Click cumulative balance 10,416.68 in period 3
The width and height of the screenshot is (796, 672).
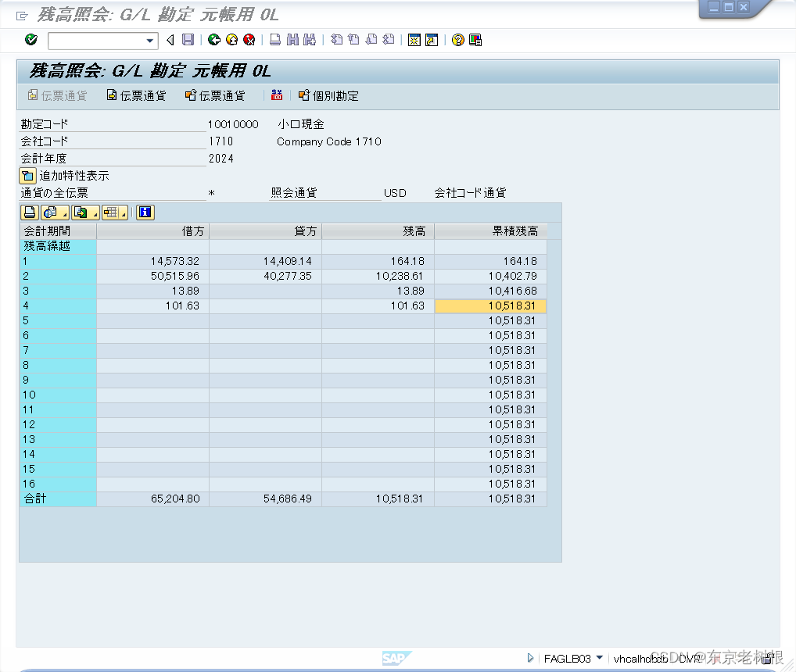point(512,291)
